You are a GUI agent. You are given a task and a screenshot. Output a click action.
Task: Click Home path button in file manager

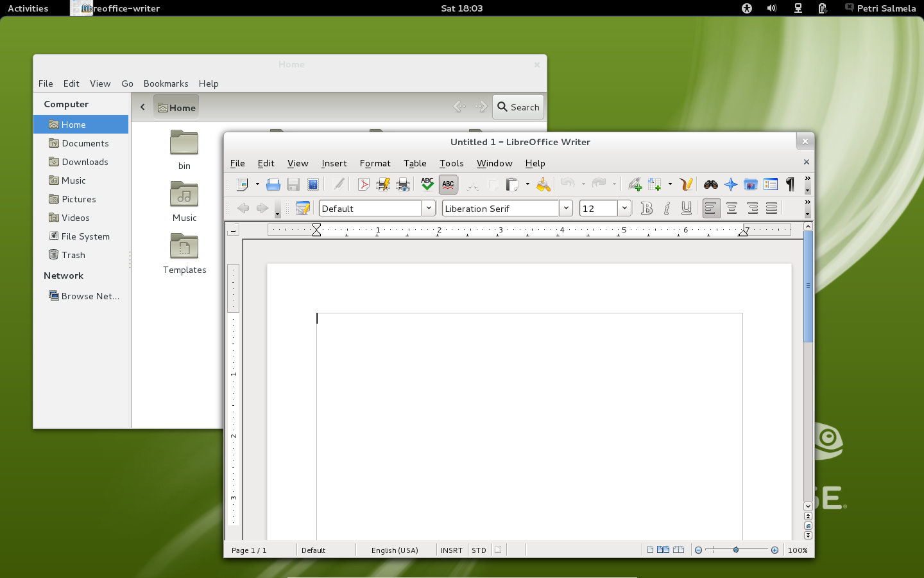pos(176,107)
